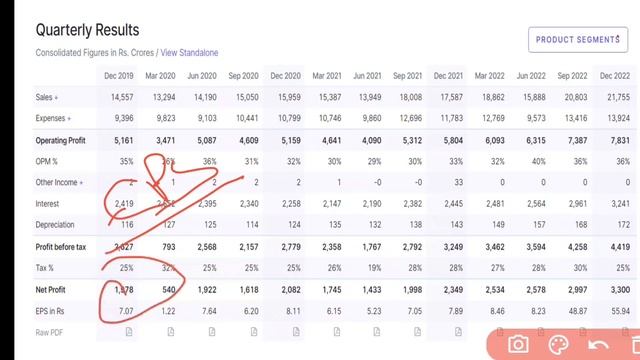Open the View Standalone link
640x360 pixels.
coord(189,53)
